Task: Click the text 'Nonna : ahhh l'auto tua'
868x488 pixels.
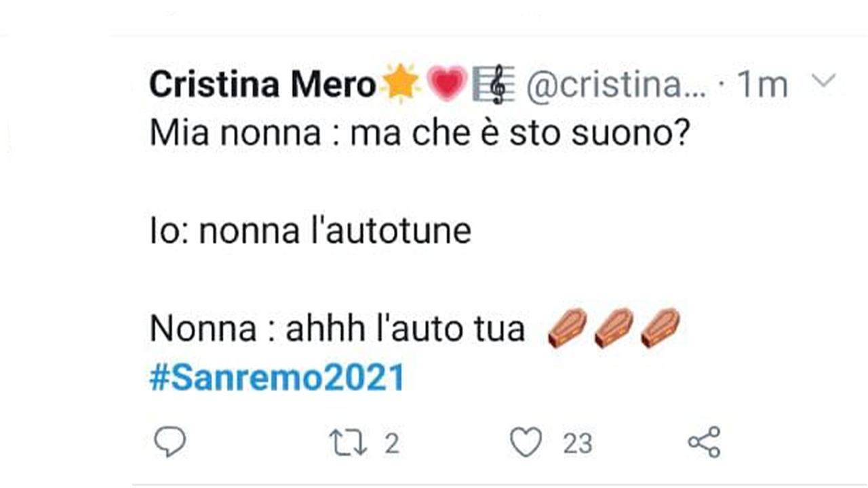Action: [x=337, y=329]
